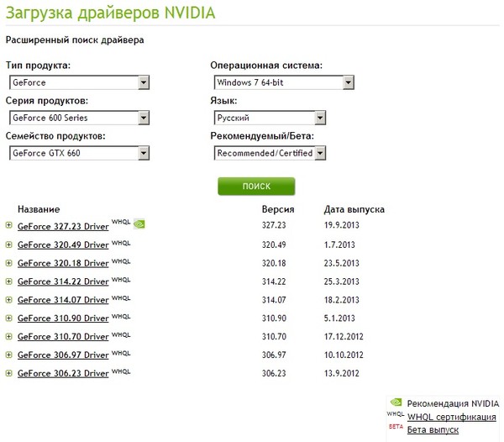Open the GeForce 310.70 Driver link
Screen dimensions: 504x442
pyautogui.click(x=63, y=337)
